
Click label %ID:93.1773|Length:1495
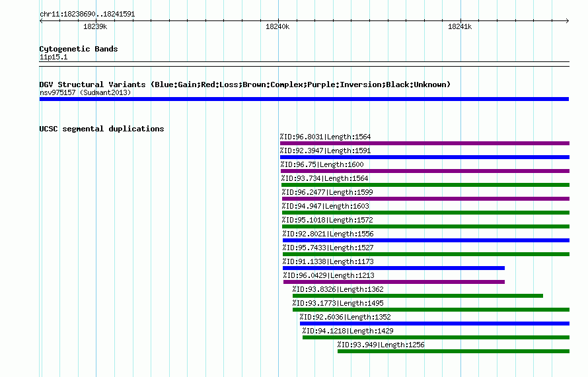point(338,303)
